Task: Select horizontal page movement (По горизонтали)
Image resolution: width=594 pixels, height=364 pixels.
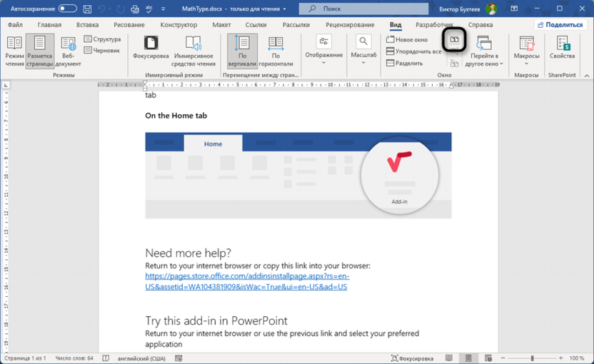Action: point(276,50)
